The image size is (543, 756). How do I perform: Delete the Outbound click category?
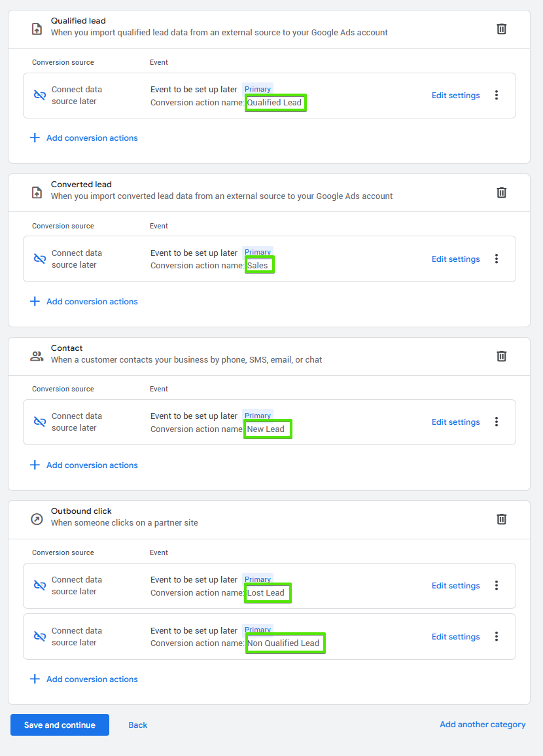click(501, 519)
